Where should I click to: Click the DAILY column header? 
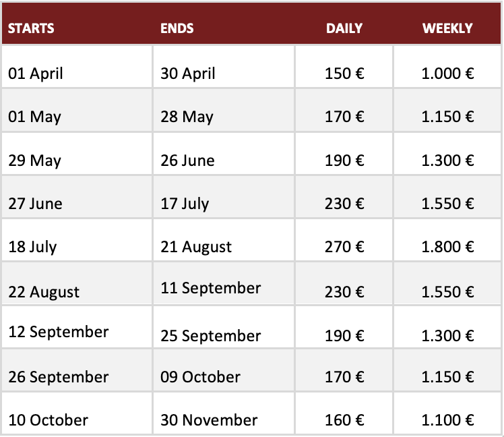click(x=344, y=28)
